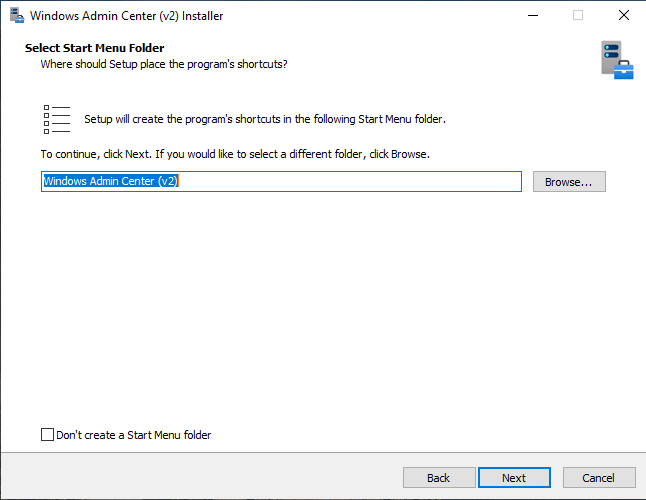Click the "Don't create a Start Menu folder" label

[134, 435]
